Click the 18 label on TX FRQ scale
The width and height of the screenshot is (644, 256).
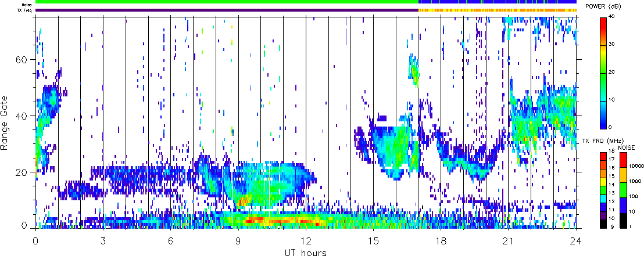[612, 152]
